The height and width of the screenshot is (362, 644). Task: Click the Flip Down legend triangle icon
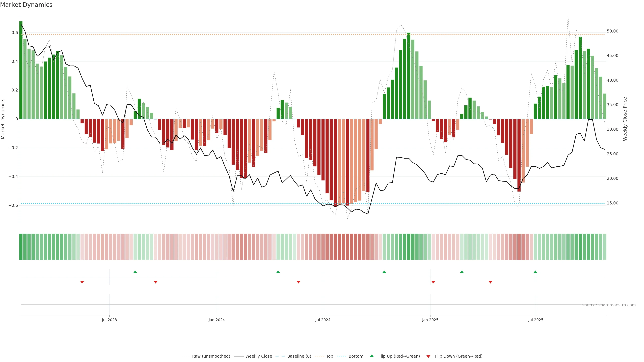click(428, 356)
